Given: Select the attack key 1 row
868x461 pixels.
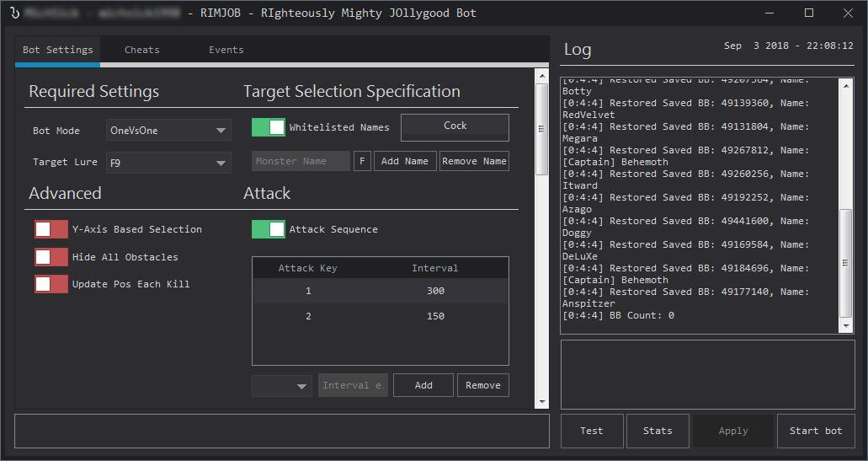Looking at the screenshot, I should pos(380,291).
